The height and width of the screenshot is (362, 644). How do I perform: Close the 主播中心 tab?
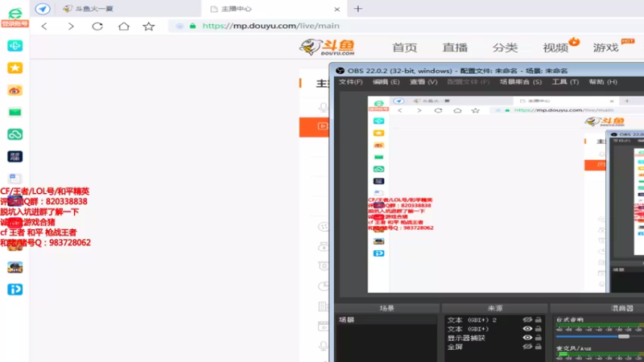click(x=337, y=9)
